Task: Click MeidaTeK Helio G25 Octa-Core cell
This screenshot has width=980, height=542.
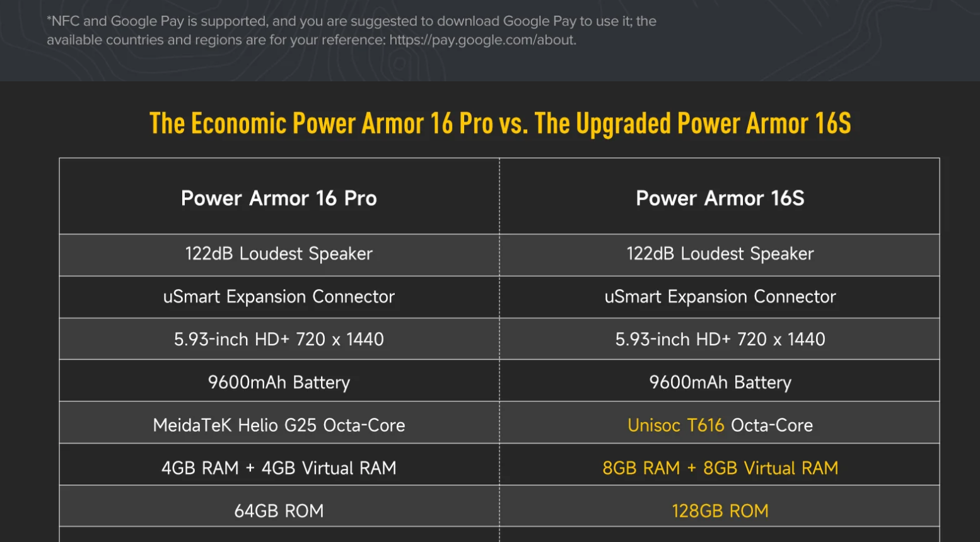Action: coord(279,425)
